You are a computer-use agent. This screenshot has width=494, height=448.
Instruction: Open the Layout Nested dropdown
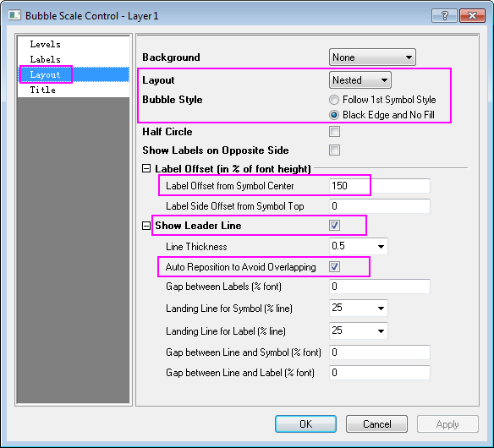(360, 80)
